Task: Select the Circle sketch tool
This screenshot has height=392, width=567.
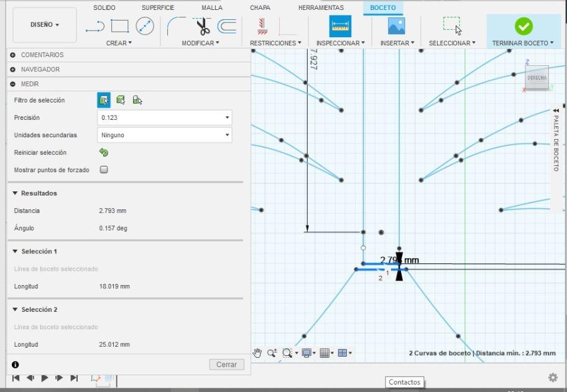Action: [145, 26]
